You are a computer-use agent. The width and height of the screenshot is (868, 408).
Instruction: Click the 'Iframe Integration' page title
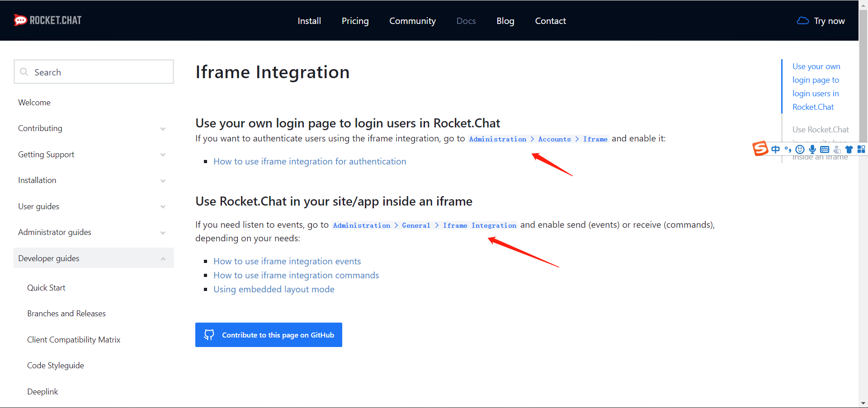[x=273, y=72]
